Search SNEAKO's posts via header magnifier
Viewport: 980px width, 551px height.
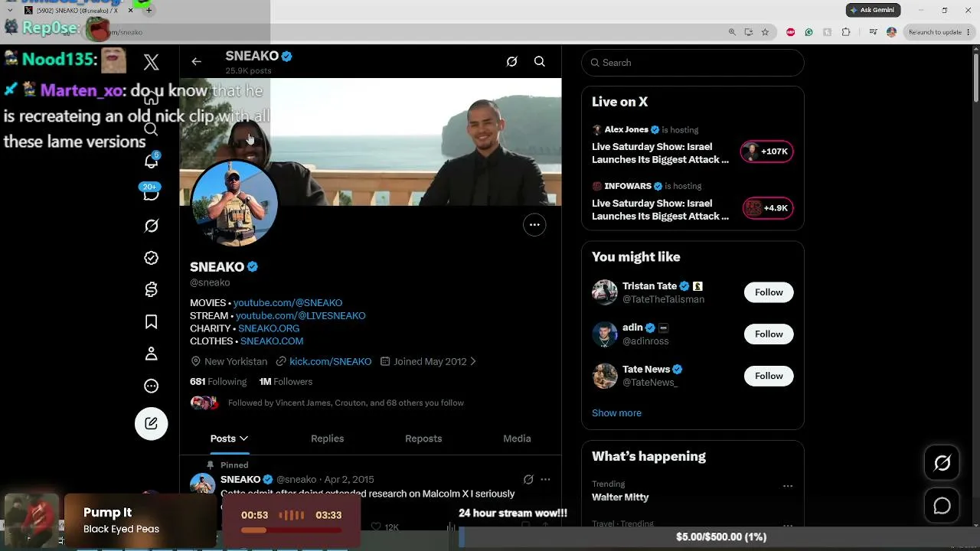[x=540, y=62]
